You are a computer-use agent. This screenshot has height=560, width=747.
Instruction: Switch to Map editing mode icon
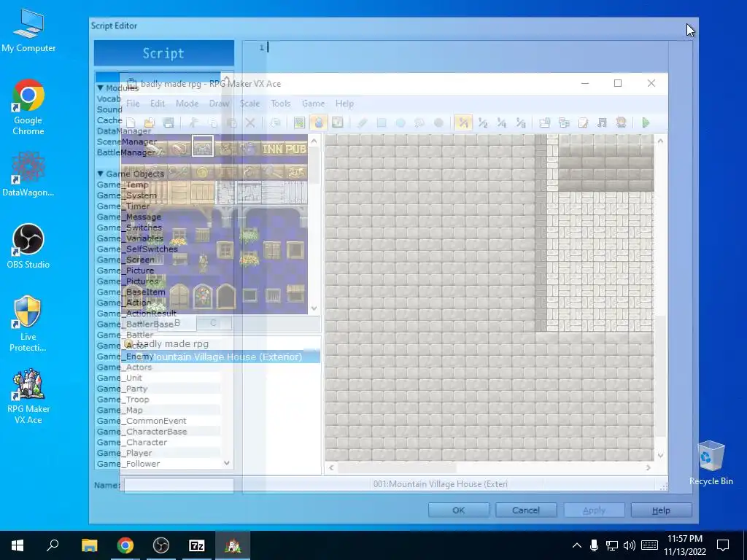[299, 122]
